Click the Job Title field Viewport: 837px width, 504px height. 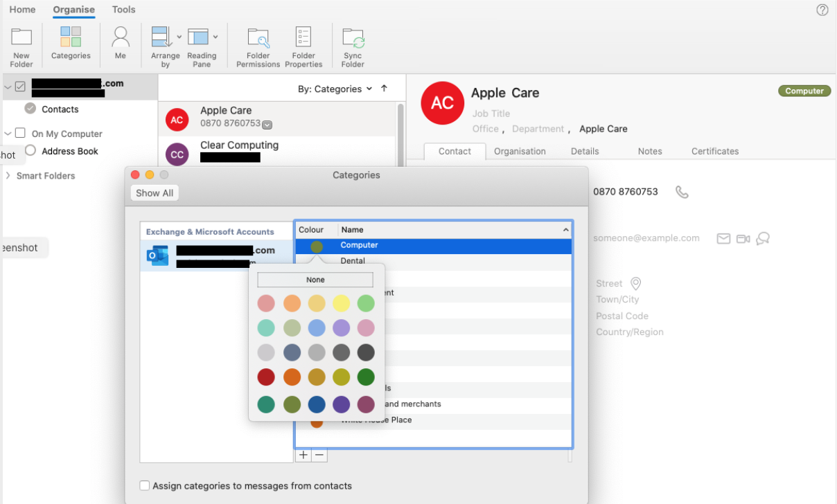click(x=491, y=114)
